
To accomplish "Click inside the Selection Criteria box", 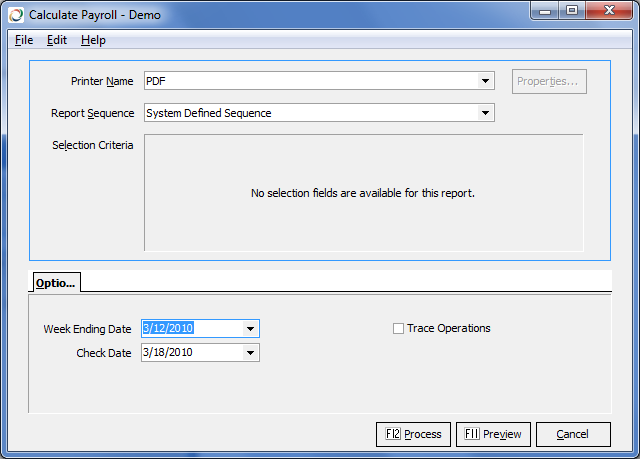I will (x=363, y=193).
